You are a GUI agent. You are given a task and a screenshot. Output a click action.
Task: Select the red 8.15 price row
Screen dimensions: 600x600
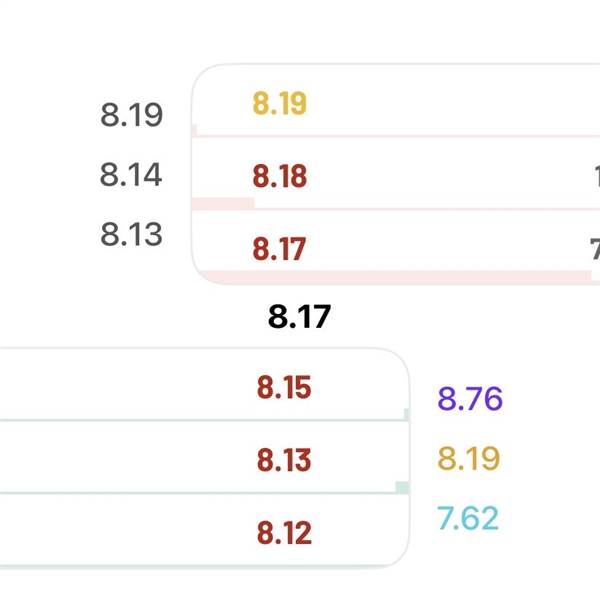click(284, 388)
